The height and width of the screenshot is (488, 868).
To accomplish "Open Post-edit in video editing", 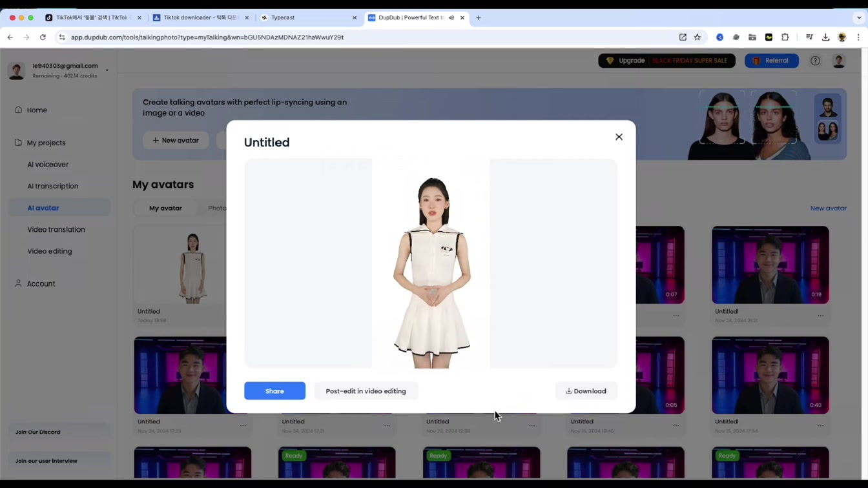I will 366,391.
